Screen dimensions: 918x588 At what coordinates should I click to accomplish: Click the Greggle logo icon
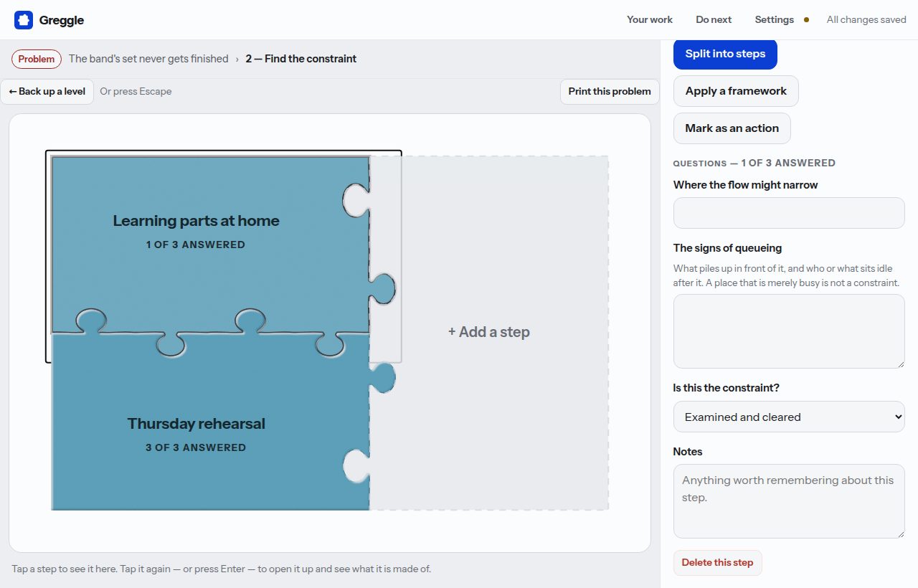[x=24, y=20]
